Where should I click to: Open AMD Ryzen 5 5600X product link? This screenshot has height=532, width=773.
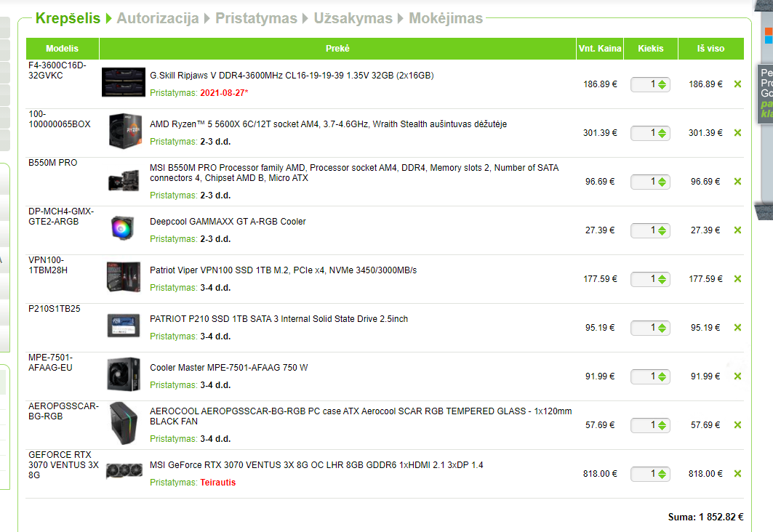(x=329, y=124)
